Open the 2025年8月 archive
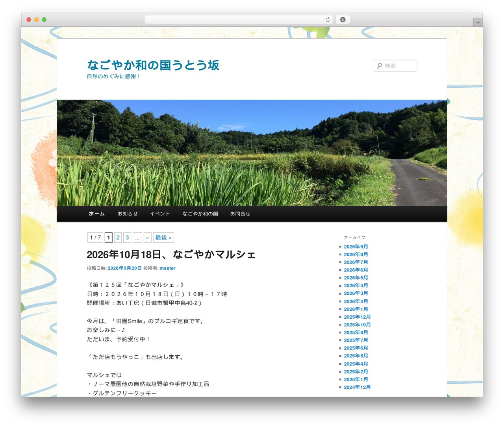Image resolution: width=504 pixels, height=427 pixels. (356, 332)
